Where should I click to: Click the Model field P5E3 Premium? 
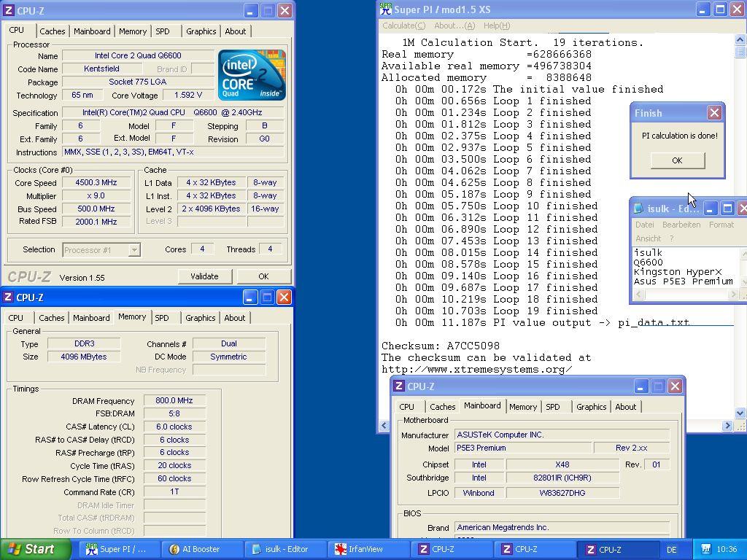[x=524, y=448]
